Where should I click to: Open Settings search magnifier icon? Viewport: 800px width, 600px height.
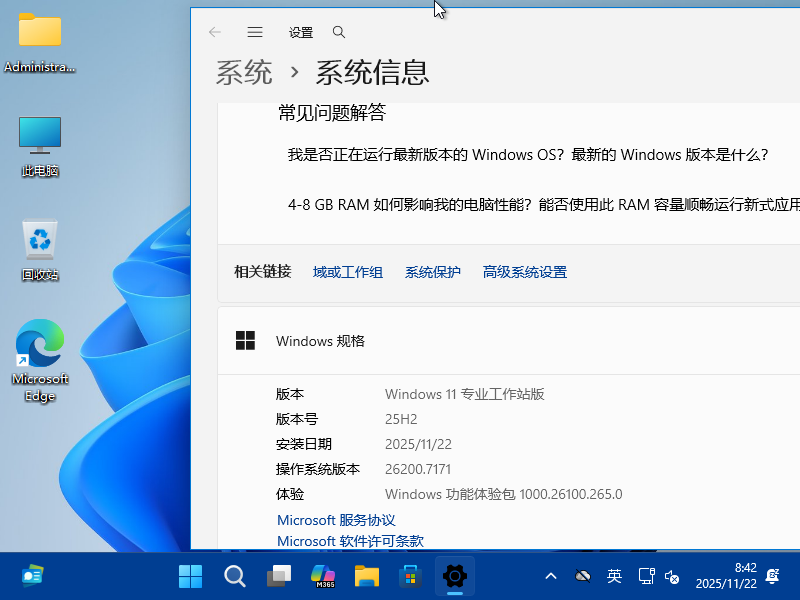(338, 32)
